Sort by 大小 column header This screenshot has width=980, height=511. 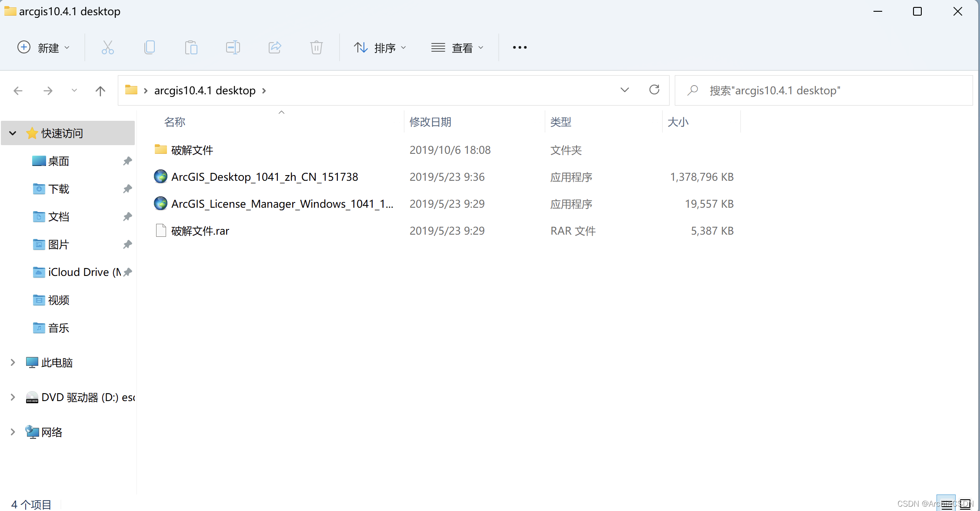pyautogui.click(x=678, y=122)
